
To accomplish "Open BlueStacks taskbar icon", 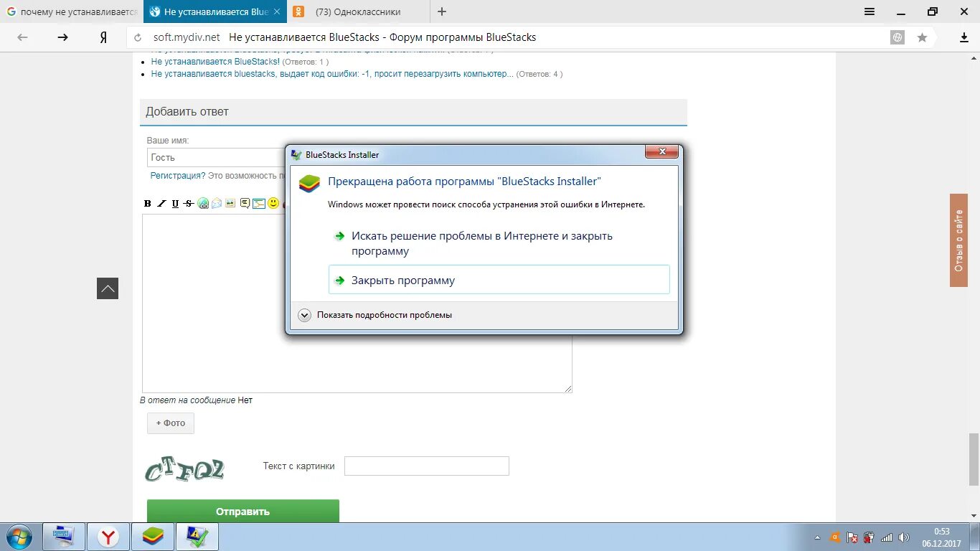I will [153, 537].
